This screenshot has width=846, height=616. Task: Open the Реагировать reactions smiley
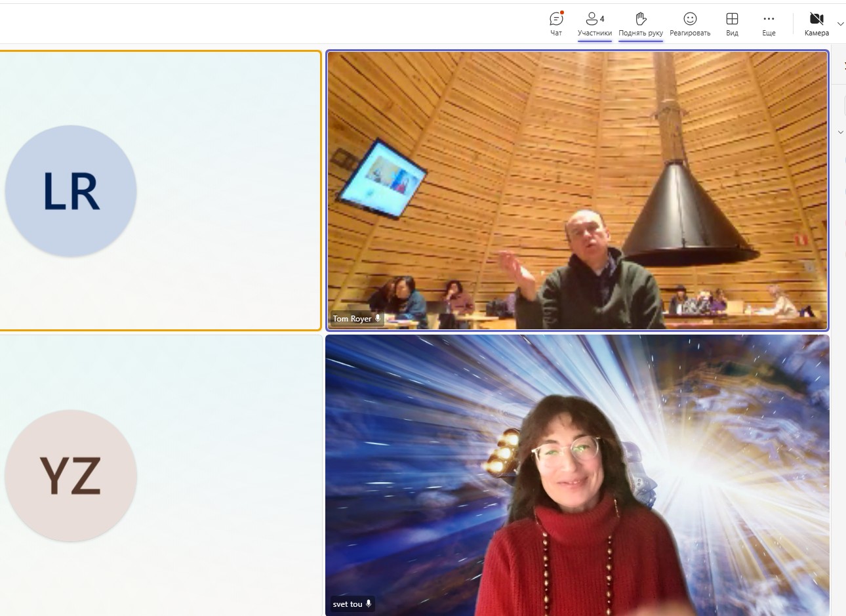[690, 23]
